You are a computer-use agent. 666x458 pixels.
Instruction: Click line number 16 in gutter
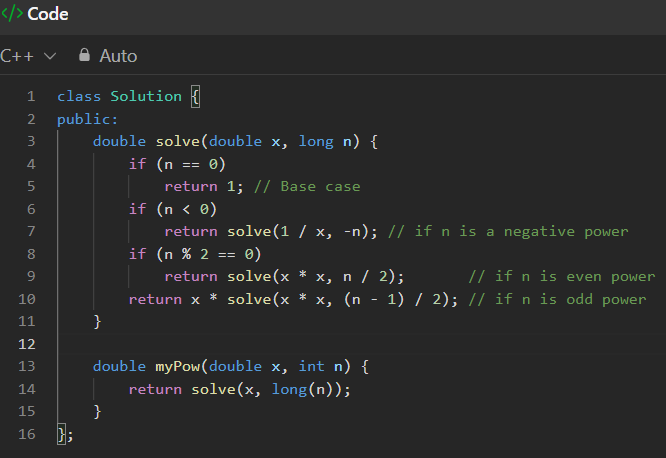(27, 434)
